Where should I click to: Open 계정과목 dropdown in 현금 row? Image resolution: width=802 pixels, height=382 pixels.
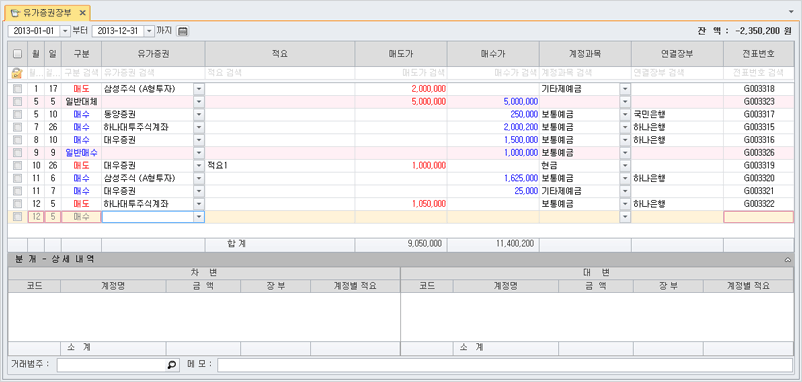click(625, 166)
